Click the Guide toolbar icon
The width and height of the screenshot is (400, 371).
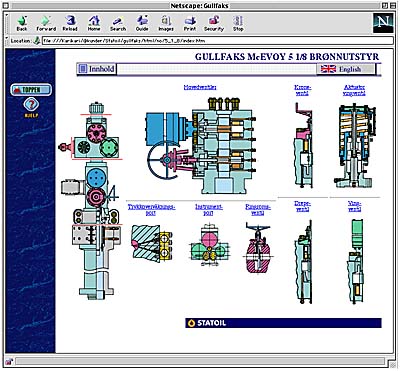[x=142, y=23]
